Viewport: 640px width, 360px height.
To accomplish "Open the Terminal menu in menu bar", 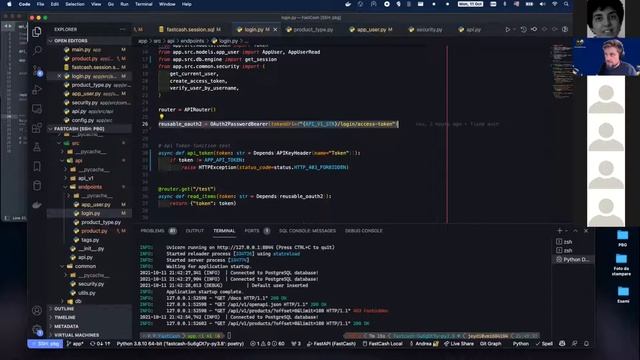I will click(144, 4).
